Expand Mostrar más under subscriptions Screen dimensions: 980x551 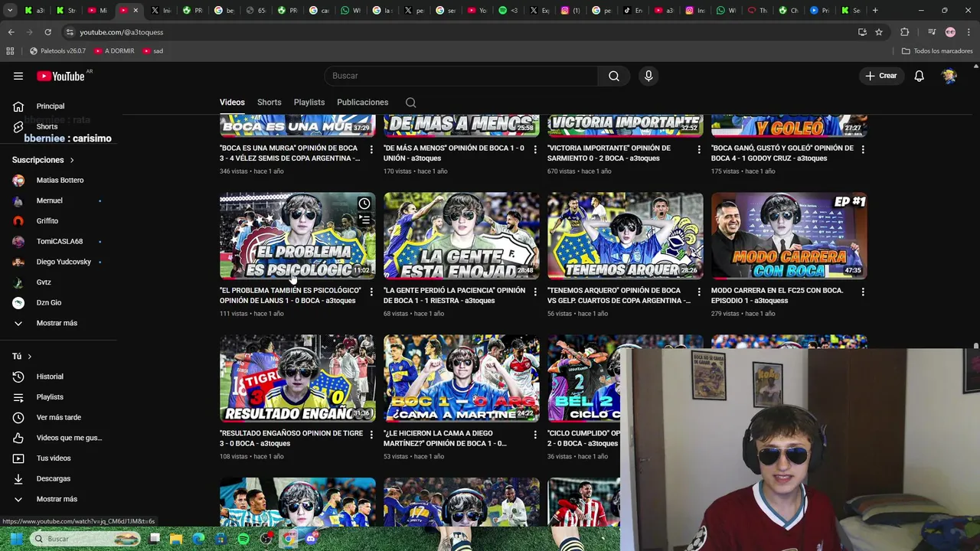click(x=58, y=323)
